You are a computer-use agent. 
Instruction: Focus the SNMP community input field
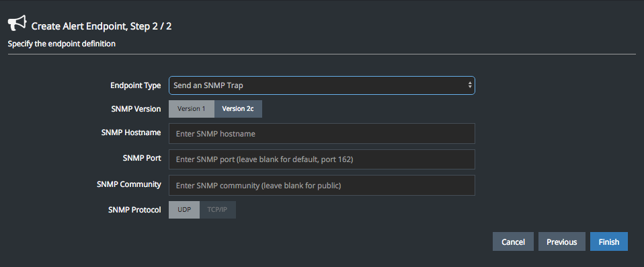tap(321, 185)
